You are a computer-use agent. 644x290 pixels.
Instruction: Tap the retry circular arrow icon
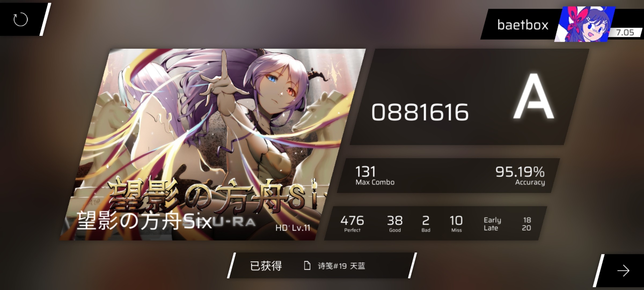tap(21, 20)
